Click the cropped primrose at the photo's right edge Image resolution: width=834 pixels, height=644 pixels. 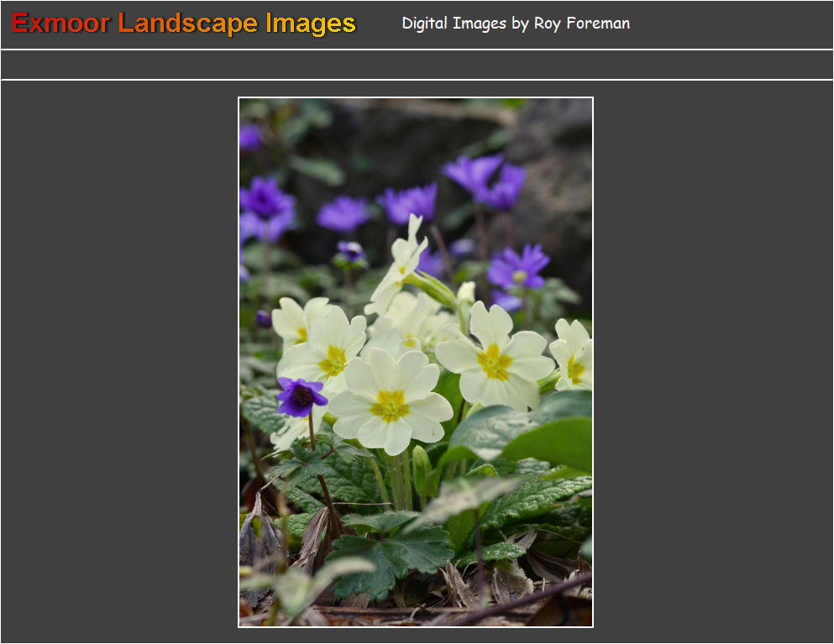click(574, 357)
